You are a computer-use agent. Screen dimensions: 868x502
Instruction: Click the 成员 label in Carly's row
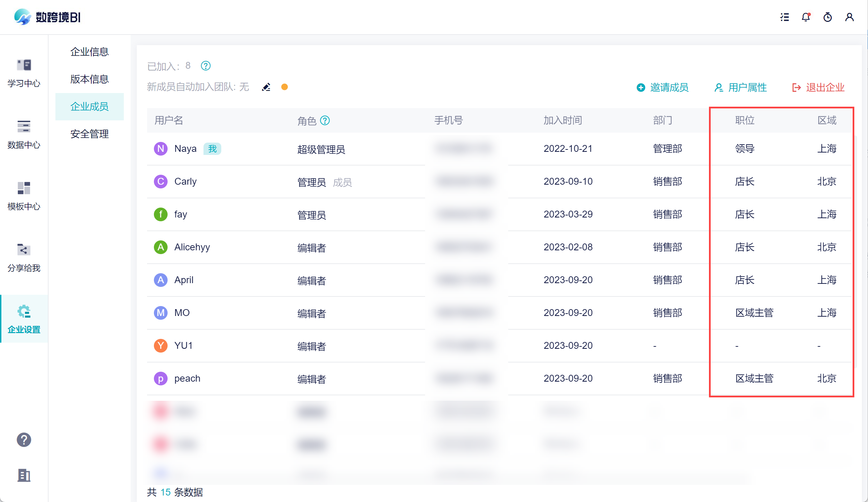click(342, 182)
